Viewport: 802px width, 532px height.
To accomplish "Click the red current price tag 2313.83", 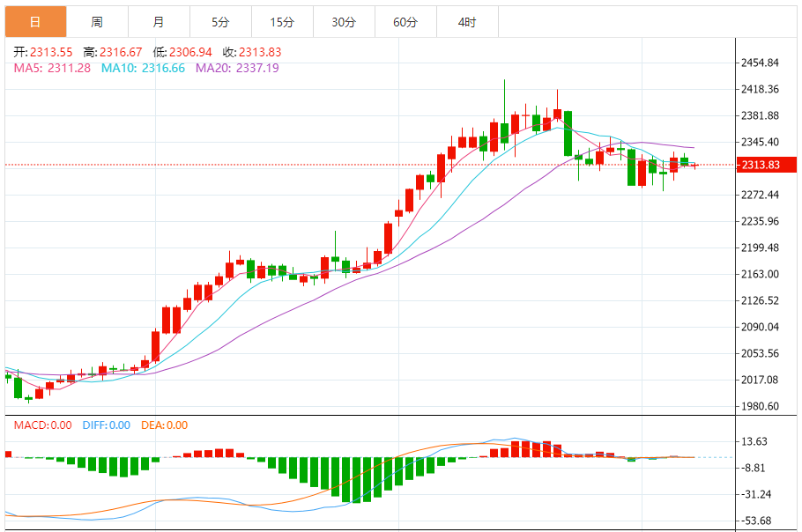I will 766,165.
